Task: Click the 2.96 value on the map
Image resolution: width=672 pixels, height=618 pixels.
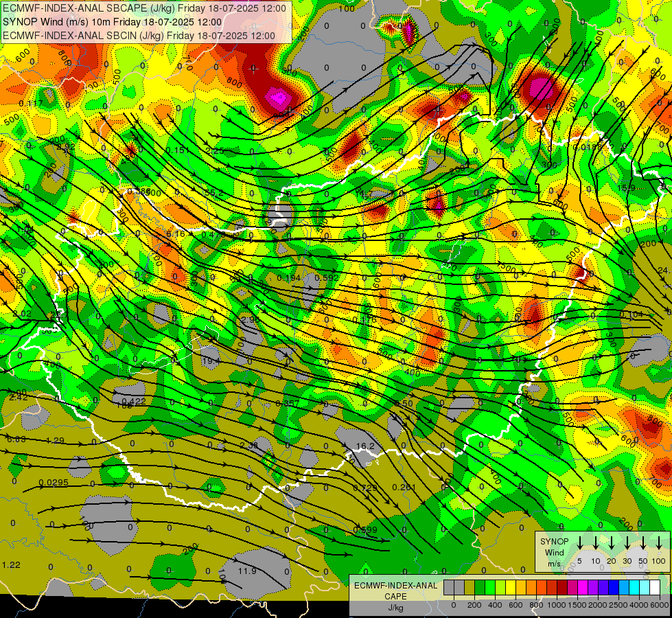Action: click(251, 319)
